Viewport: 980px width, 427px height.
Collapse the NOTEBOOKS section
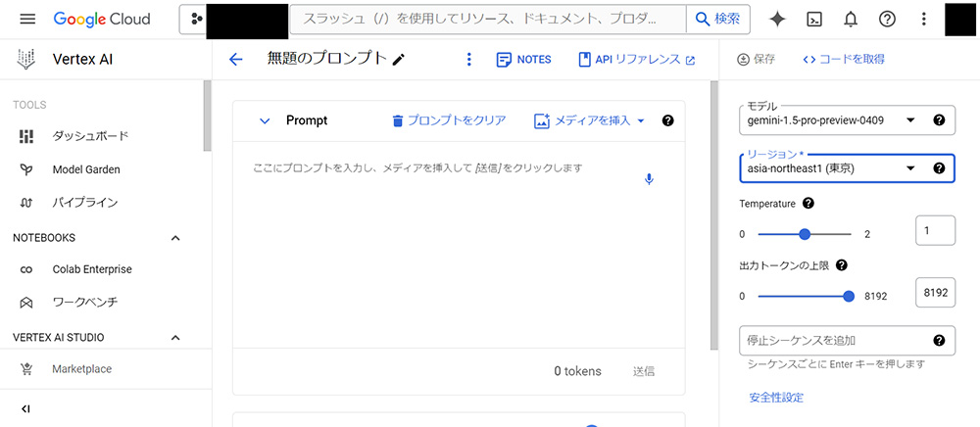click(175, 238)
